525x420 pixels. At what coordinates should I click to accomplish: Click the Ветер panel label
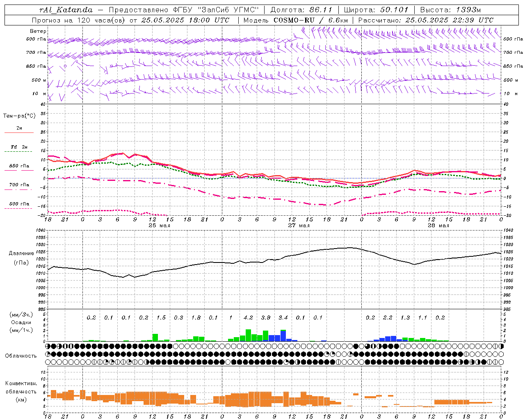pyautogui.click(x=38, y=31)
